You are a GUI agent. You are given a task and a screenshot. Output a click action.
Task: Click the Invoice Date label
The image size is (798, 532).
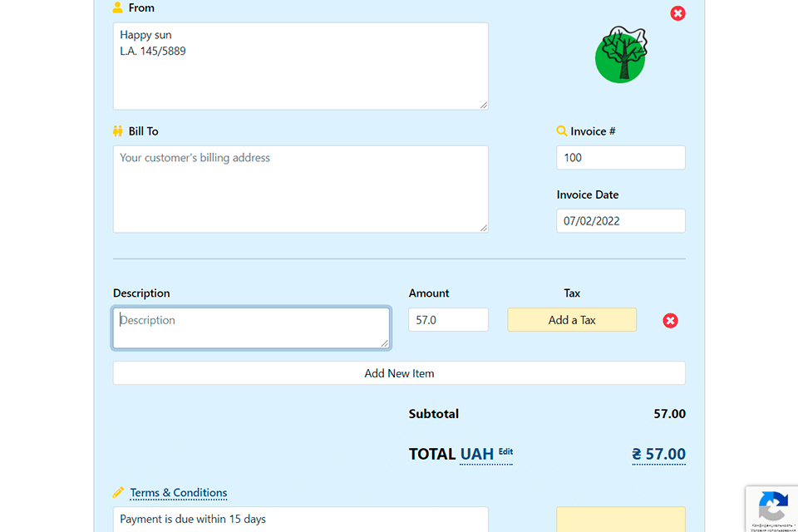pyautogui.click(x=588, y=195)
